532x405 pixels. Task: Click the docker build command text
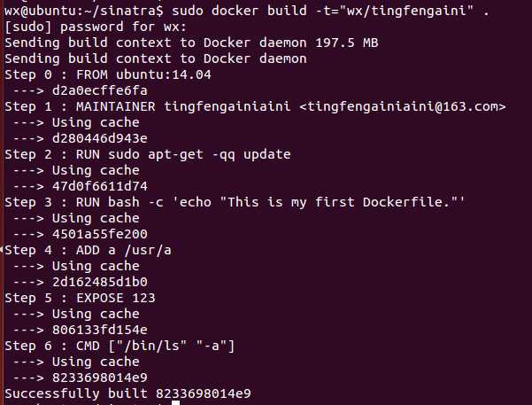330,11
